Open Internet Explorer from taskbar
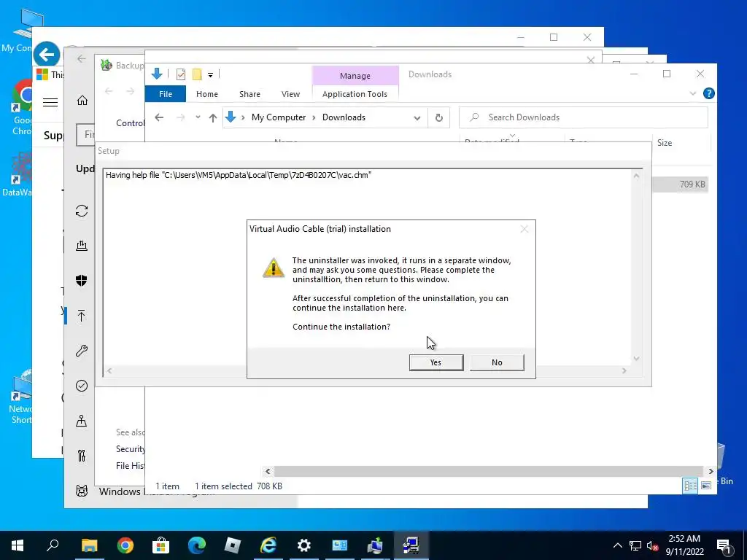This screenshot has width=747, height=560. point(268,545)
